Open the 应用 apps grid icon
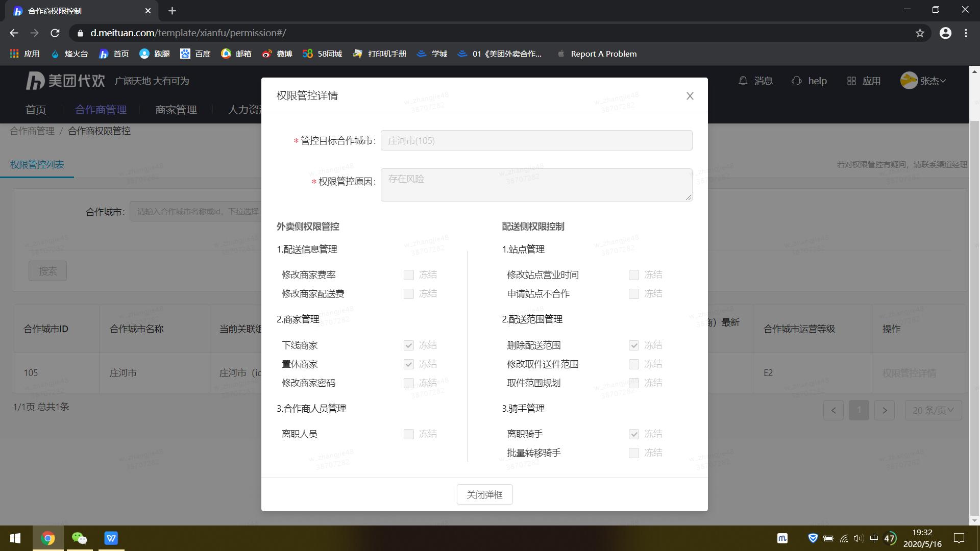The height and width of the screenshot is (551, 980). pyautogui.click(x=851, y=81)
